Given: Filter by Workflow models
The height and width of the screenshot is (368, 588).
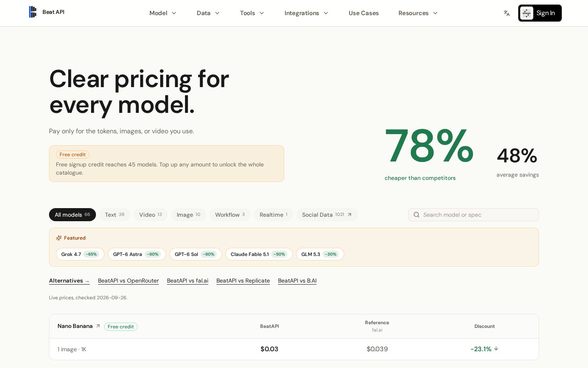Looking at the screenshot, I should click(230, 215).
